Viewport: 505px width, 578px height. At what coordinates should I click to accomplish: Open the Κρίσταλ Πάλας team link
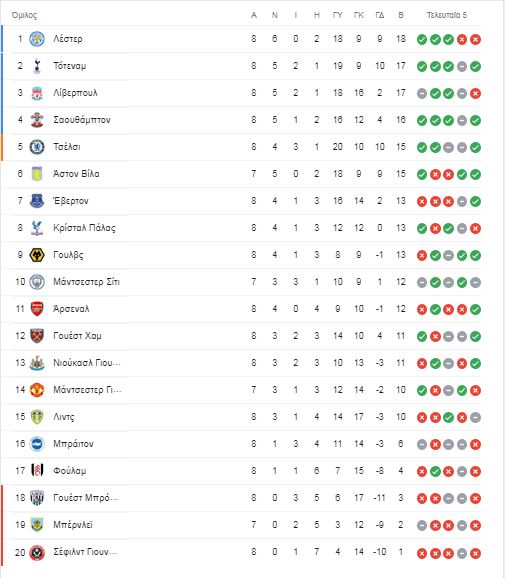point(84,228)
